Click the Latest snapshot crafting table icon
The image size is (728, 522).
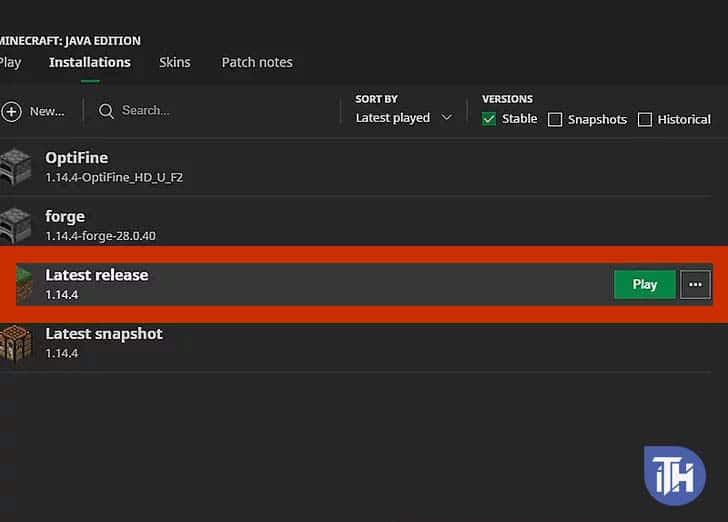(15, 343)
